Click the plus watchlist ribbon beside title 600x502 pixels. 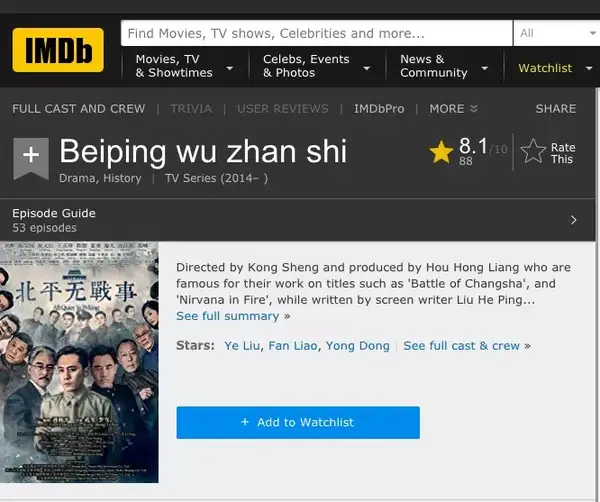click(x=31, y=156)
